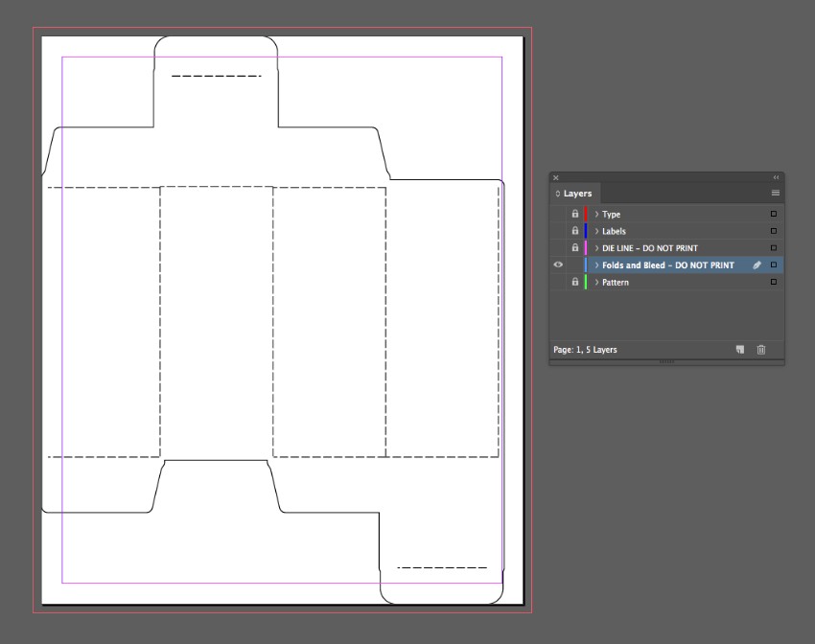
Task: Expand the DIE LINE layer contents
Action: (596, 248)
